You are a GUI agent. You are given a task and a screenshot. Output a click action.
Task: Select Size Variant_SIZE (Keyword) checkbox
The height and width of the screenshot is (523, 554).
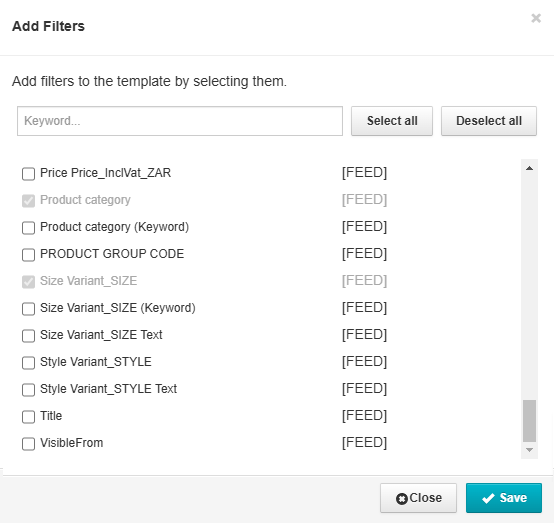28,309
